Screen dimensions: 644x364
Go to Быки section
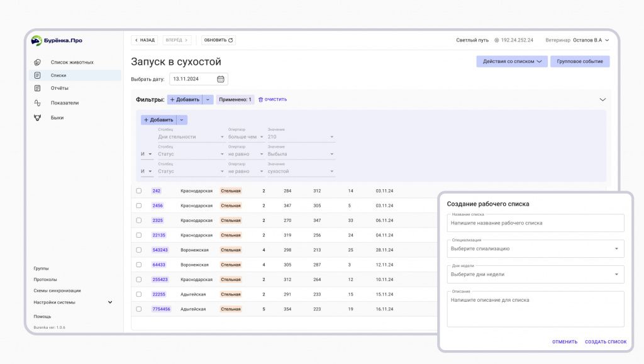pos(57,118)
